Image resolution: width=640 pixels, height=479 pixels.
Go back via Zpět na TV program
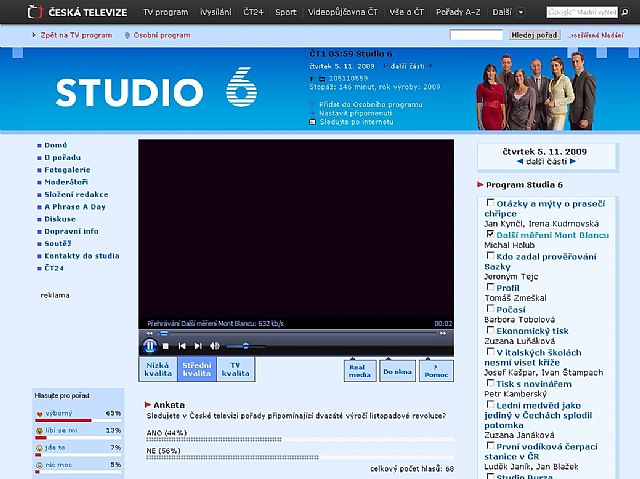point(76,35)
